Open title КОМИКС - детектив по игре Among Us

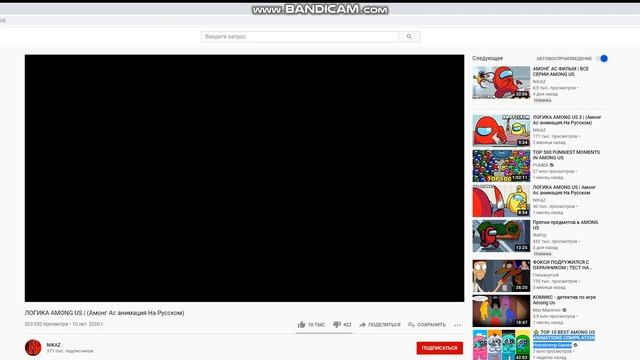(x=564, y=300)
